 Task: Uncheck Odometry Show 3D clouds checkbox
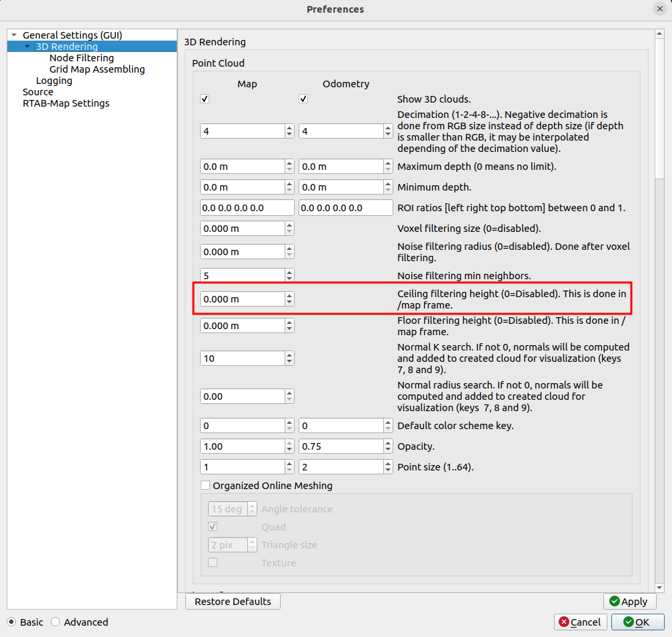[x=303, y=99]
